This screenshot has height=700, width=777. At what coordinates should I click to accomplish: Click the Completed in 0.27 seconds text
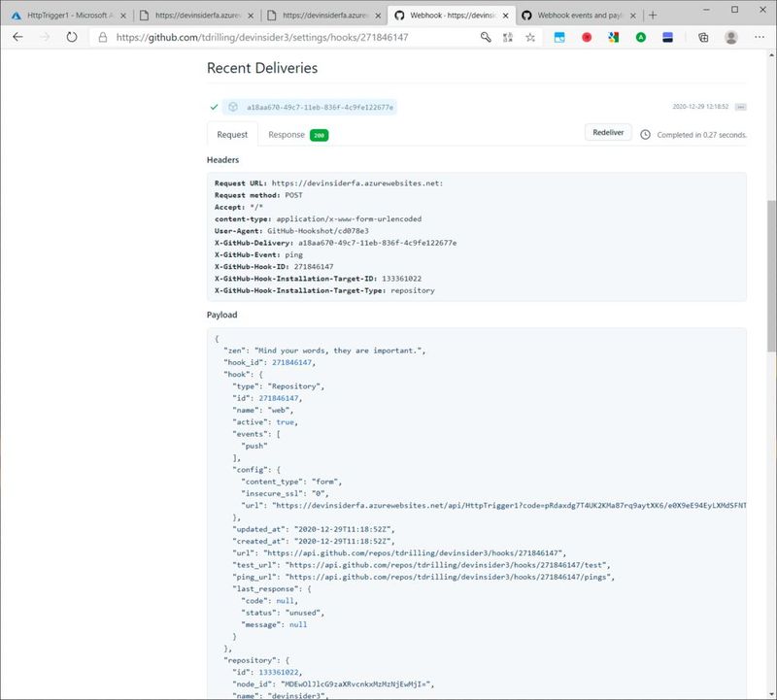[701, 135]
